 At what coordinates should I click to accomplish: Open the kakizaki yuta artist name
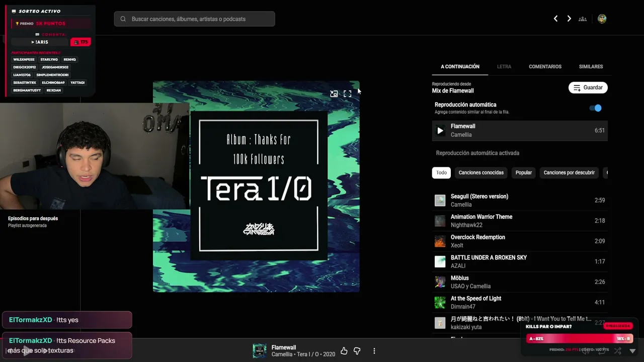[x=466, y=327]
